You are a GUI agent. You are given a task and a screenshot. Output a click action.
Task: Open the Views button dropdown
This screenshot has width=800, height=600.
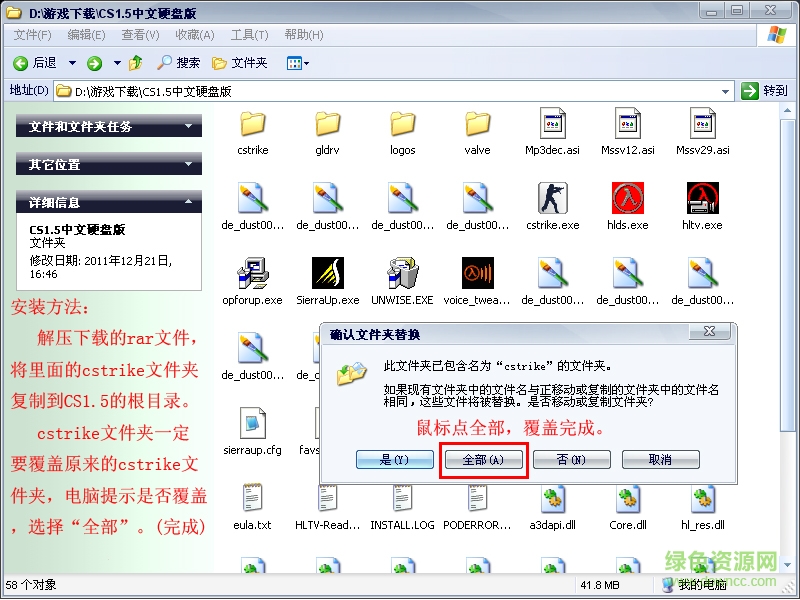tap(307, 62)
